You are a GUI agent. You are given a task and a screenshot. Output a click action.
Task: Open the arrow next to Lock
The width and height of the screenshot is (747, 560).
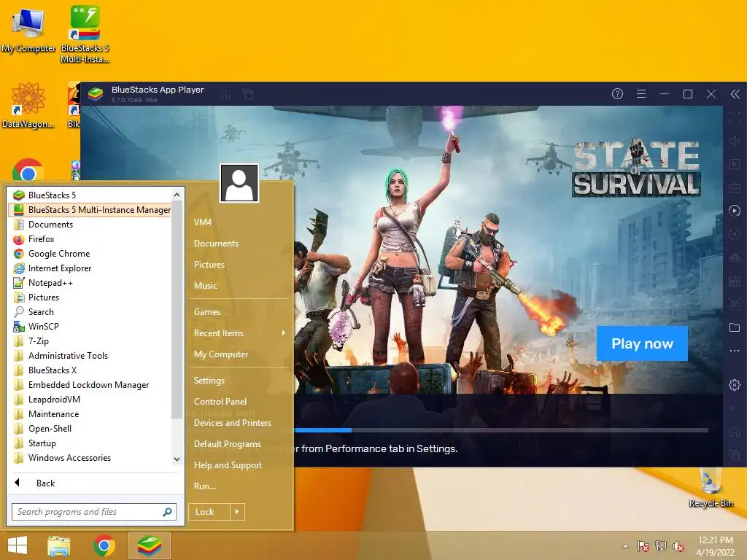pyautogui.click(x=237, y=512)
